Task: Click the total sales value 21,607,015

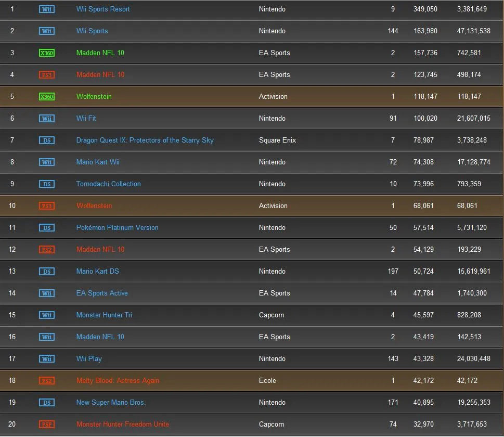Action: click(x=473, y=119)
